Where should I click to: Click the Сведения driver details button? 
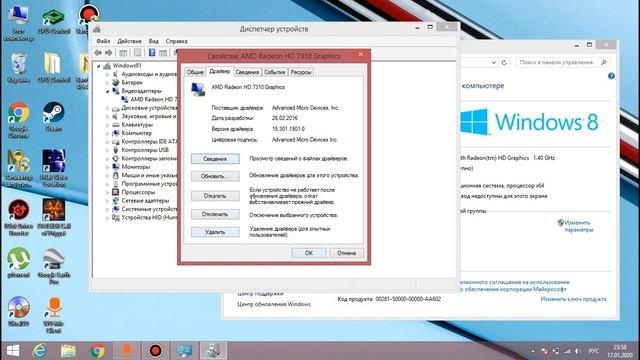(x=215, y=159)
